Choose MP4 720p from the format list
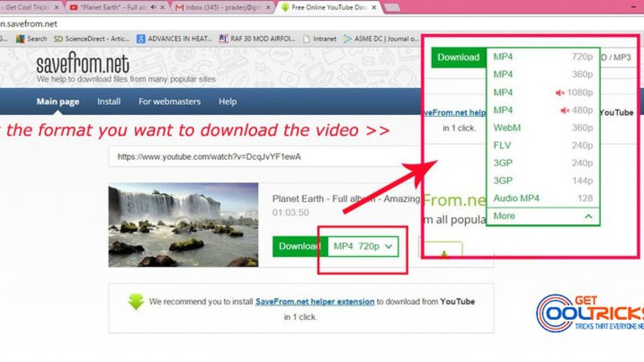This screenshot has height=362, width=644. click(543, 57)
